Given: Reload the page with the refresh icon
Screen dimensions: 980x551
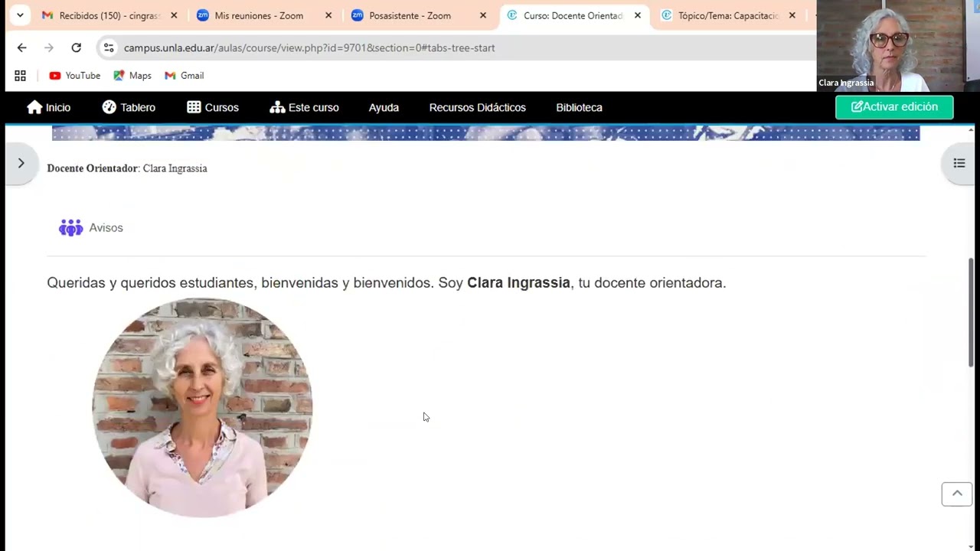Looking at the screenshot, I should pyautogui.click(x=77, y=47).
